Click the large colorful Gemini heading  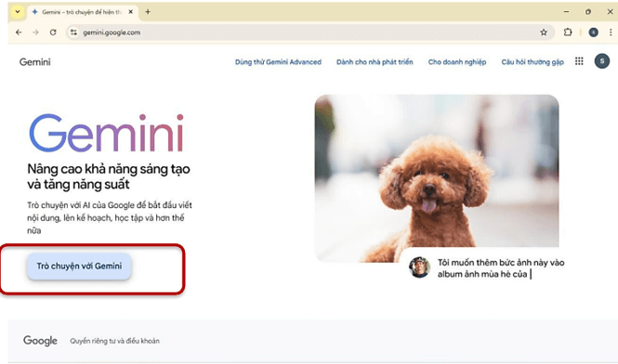click(x=107, y=134)
